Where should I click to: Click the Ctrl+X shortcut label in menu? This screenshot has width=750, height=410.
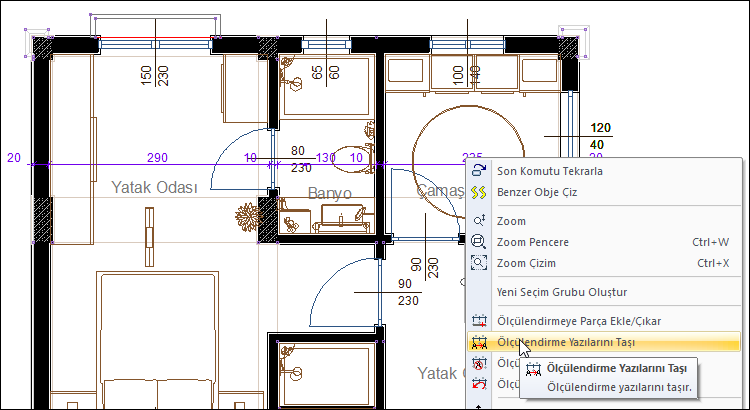(713, 263)
